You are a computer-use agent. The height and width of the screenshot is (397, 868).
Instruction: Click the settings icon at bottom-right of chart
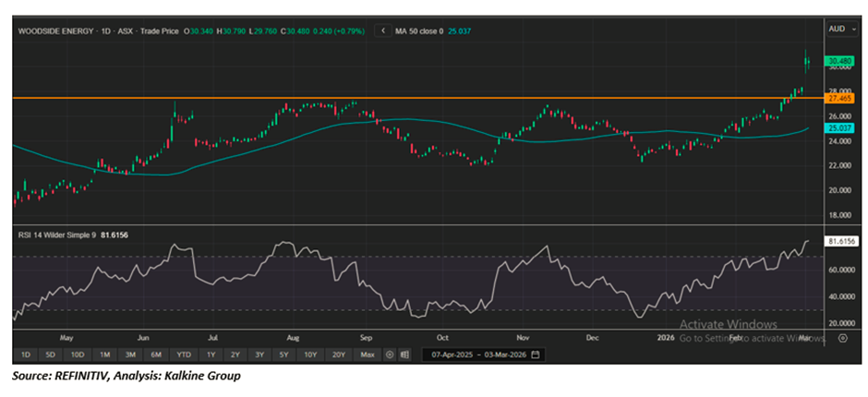pos(841,338)
